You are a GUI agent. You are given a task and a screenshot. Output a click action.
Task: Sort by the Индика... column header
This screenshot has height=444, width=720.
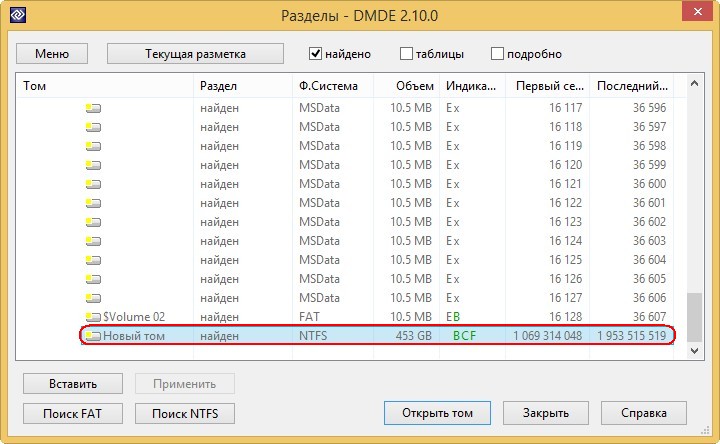[472, 86]
